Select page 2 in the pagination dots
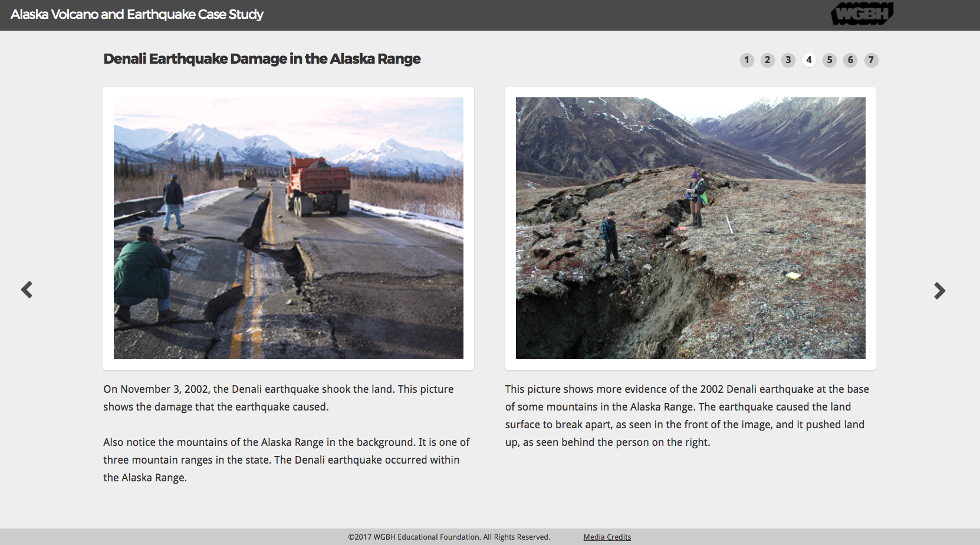 [x=767, y=60]
